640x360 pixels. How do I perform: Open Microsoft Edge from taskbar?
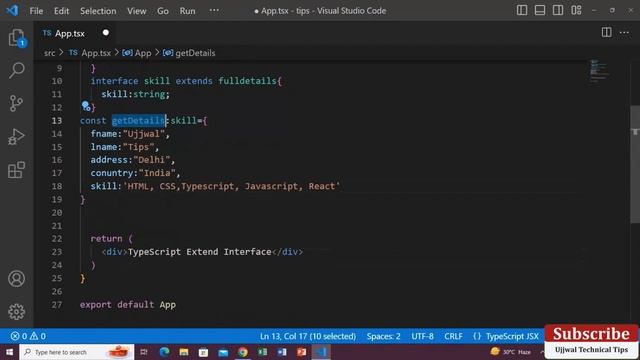point(164,352)
